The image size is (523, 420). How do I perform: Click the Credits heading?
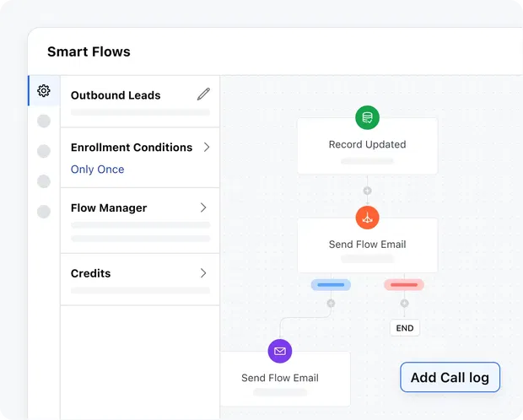(x=91, y=273)
